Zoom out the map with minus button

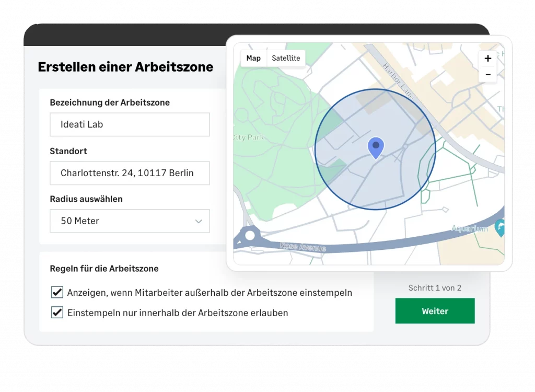click(487, 74)
